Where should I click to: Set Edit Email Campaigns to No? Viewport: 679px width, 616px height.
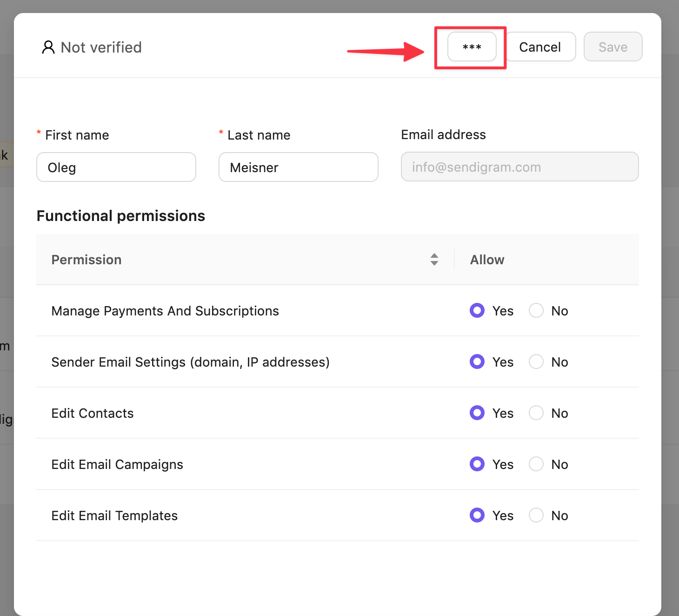[536, 464]
